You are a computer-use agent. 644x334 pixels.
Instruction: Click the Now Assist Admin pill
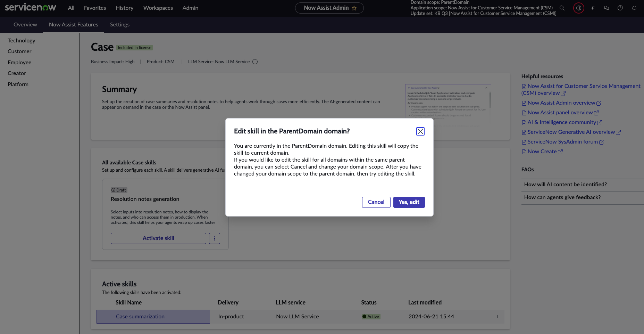pyautogui.click(x=329, y=8)
